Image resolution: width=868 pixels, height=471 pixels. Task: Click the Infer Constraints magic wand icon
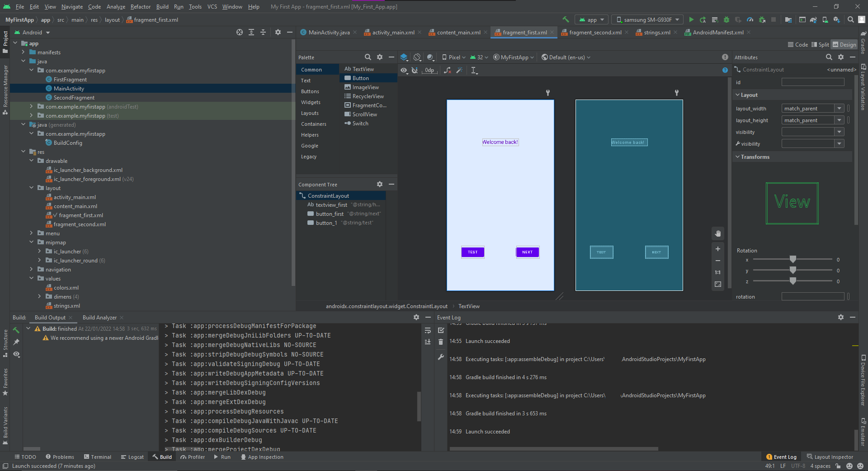coord(459,70)
